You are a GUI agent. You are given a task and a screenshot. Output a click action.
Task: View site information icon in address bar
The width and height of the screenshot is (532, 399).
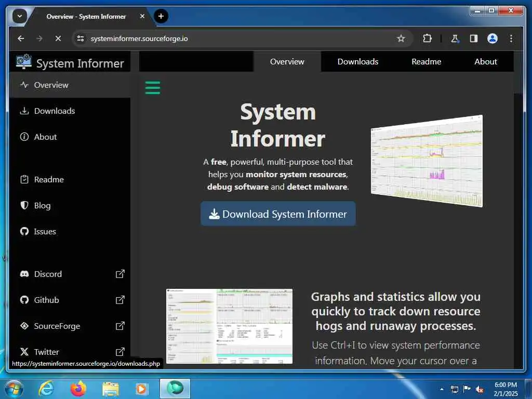pos(81,38)
